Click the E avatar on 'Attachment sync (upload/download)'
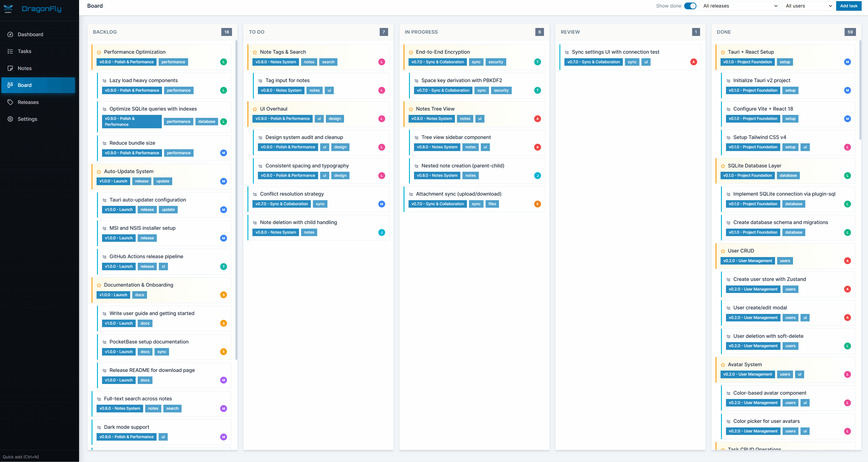This screenshot has height=462, width=868. [x=537, y=204]
